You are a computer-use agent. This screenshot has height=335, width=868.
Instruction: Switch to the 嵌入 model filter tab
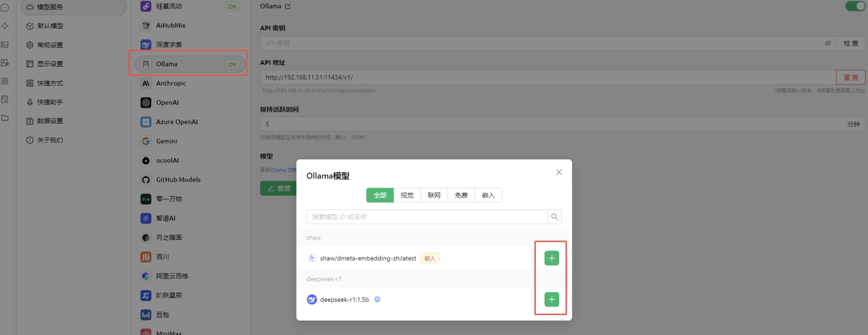pyautogui.click(x=488, y=195)
